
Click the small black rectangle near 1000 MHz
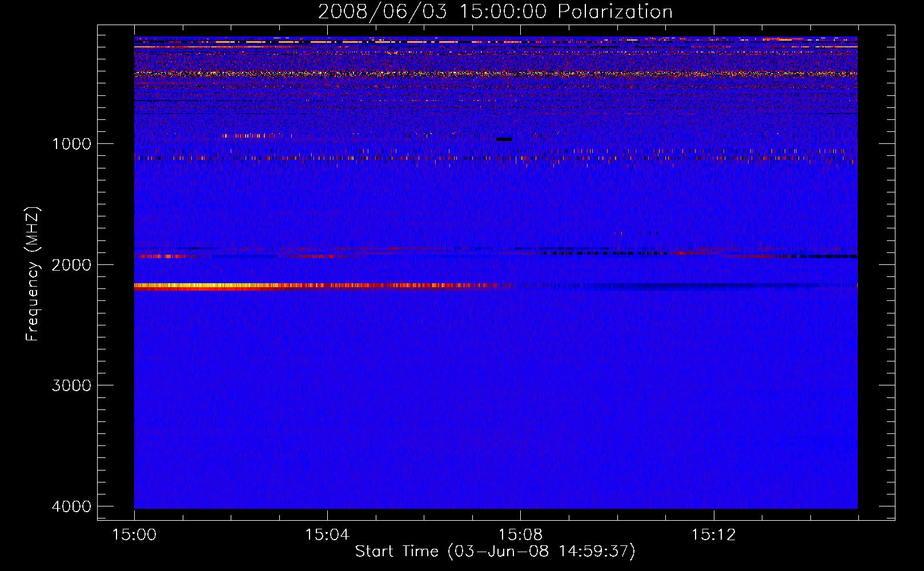point(504,139)
